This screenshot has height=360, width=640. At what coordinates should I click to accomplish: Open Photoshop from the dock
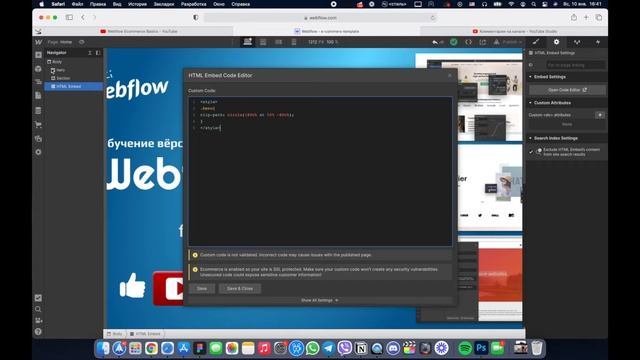(x=481, y=348)
